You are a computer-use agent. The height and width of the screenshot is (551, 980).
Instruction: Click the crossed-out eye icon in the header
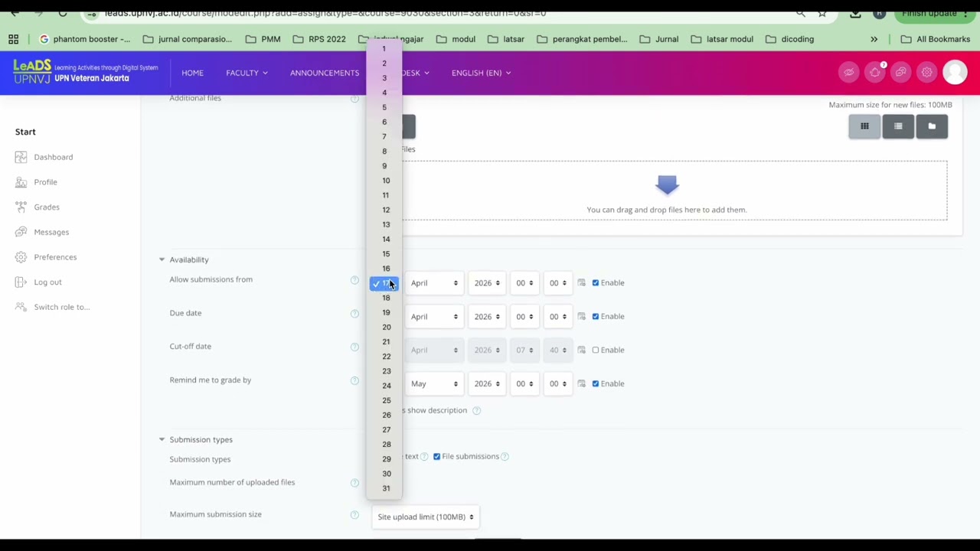coord(849,73)
